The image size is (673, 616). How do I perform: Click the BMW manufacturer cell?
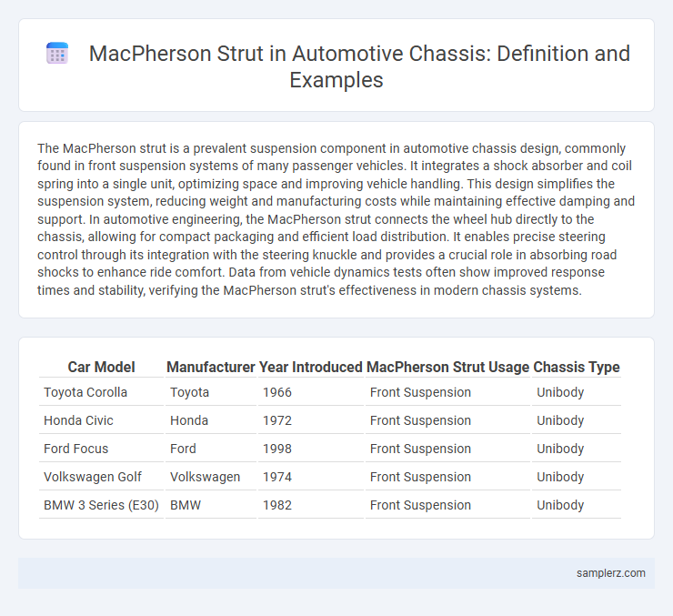(x=211, y=505)
